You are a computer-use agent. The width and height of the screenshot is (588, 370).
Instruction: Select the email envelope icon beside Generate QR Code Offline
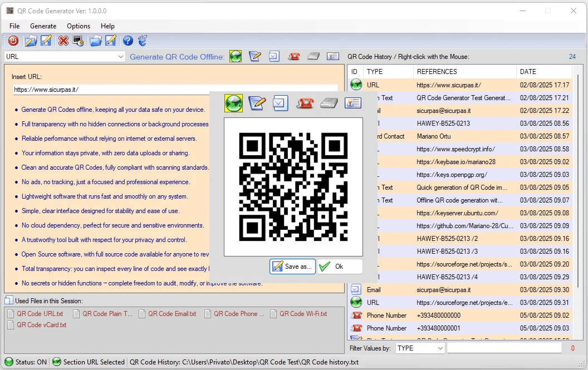(x=274, y=57)
